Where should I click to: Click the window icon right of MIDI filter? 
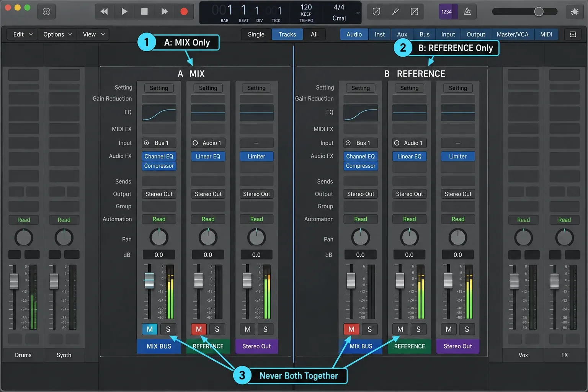(x=573, y=34)
